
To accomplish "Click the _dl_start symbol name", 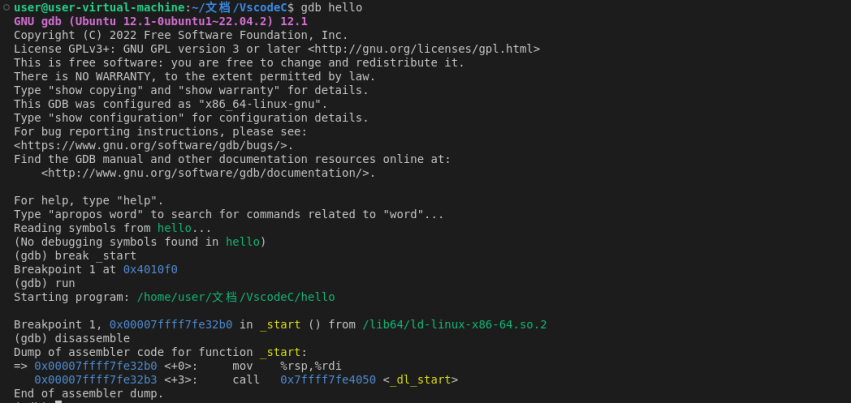I will (421, 380).
